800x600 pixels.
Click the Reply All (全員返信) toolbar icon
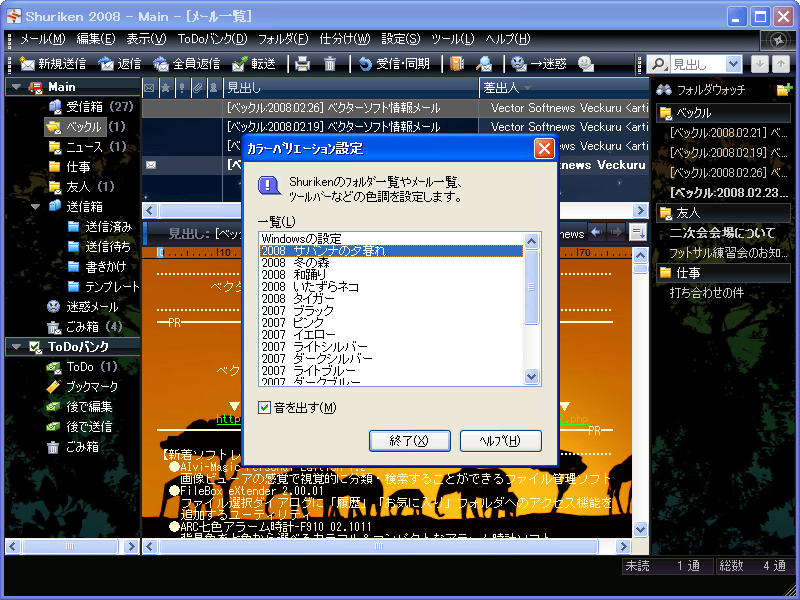click(161, 64)
